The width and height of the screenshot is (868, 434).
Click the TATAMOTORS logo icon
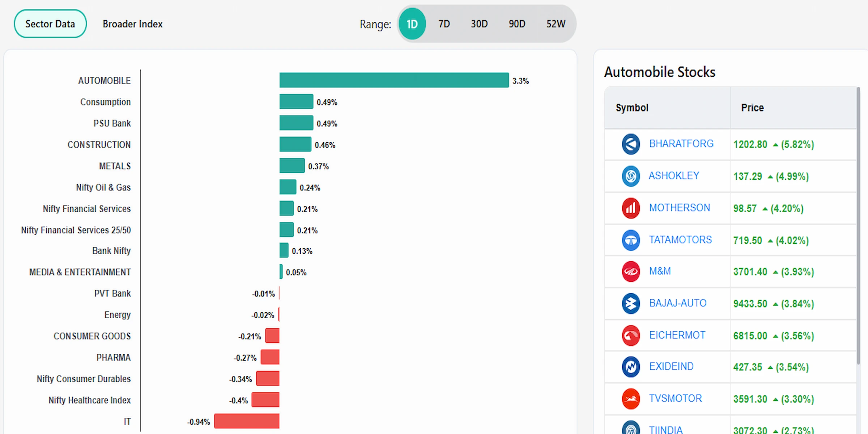click(631, 240)
